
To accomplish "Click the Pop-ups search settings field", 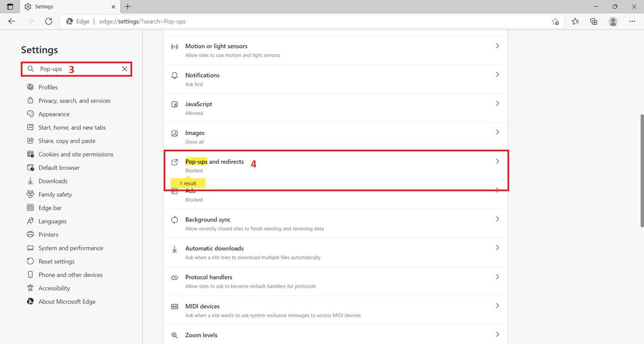I will coord(76,69).
